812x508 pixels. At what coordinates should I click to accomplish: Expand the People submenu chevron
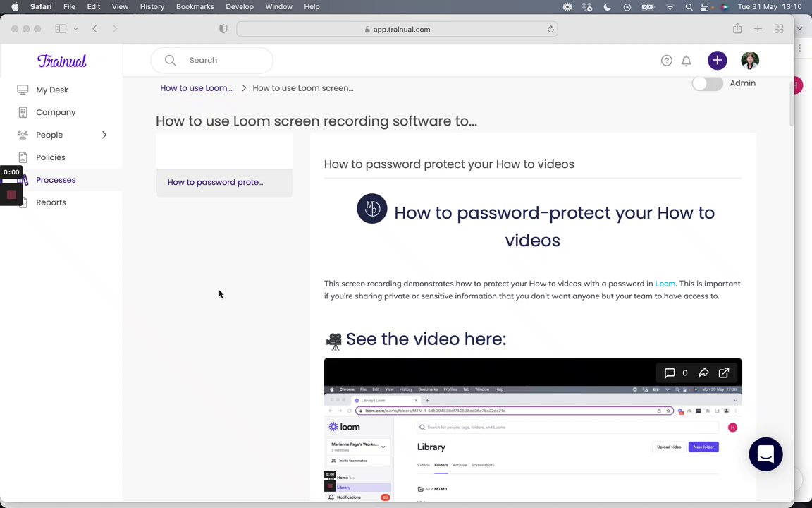pyautogui.click(x=104, y=135)
